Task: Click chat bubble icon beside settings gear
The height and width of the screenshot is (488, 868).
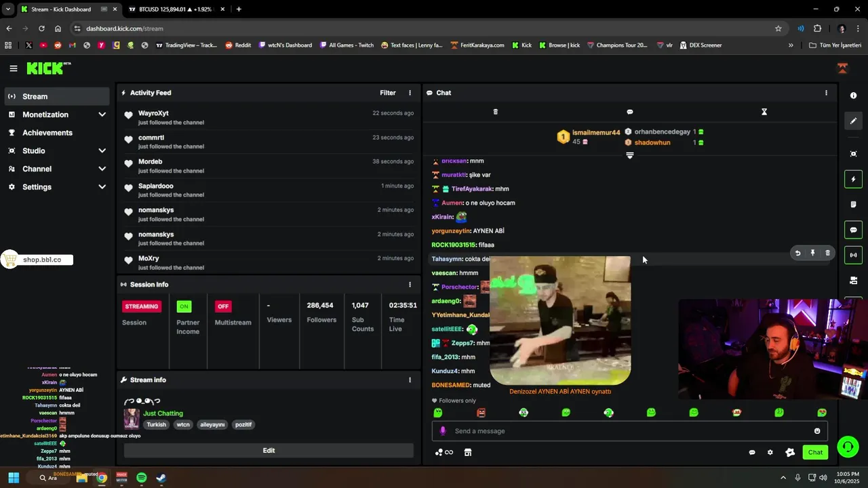Action: click(752, 453)
